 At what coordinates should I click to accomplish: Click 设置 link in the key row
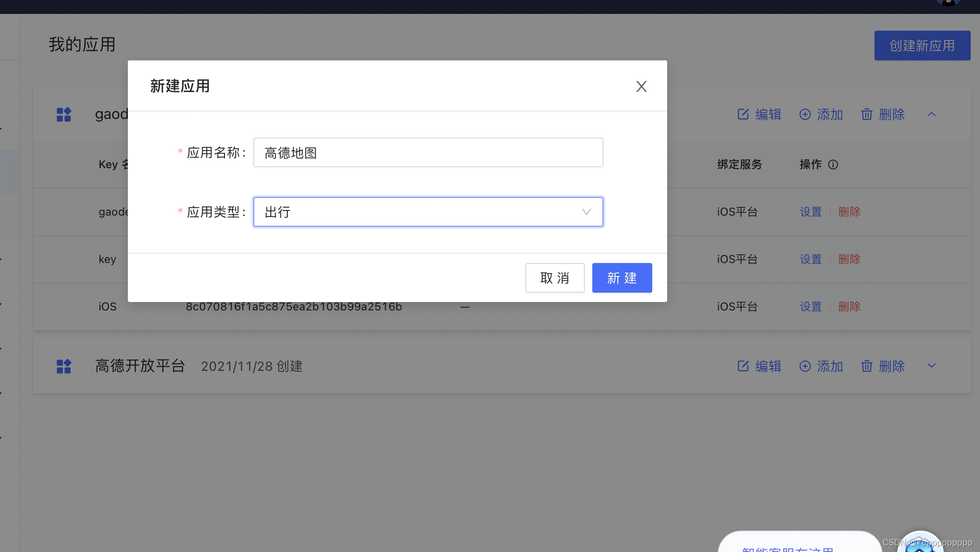tap(811, 259)
